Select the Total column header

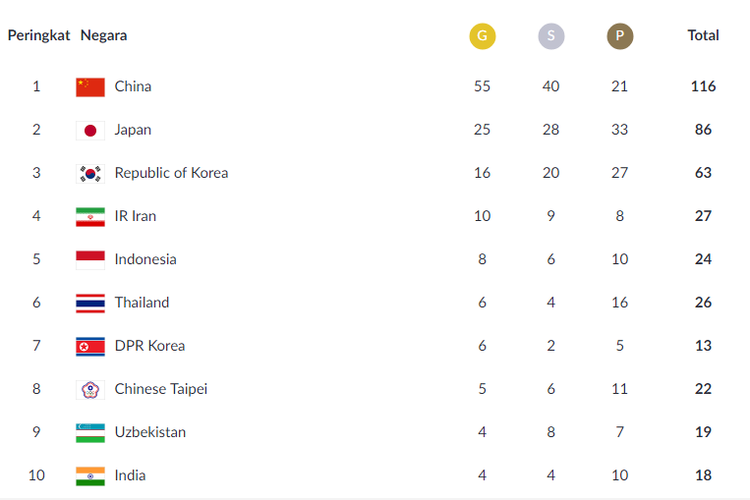(703, 35)
